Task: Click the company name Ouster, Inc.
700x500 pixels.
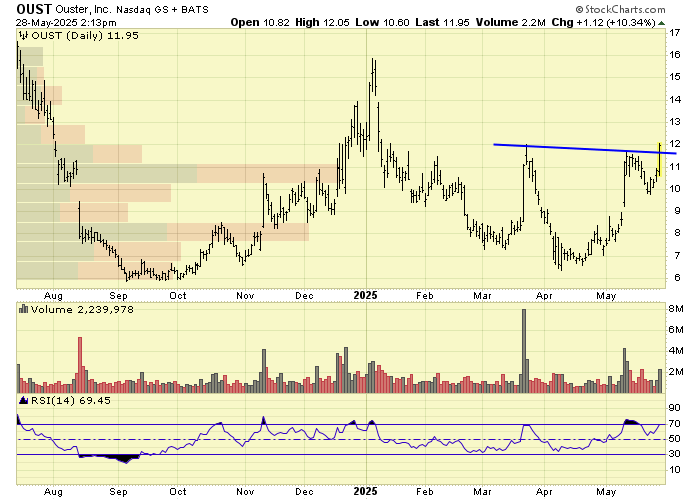Action: pyautogui.click(x=83, y=9)
